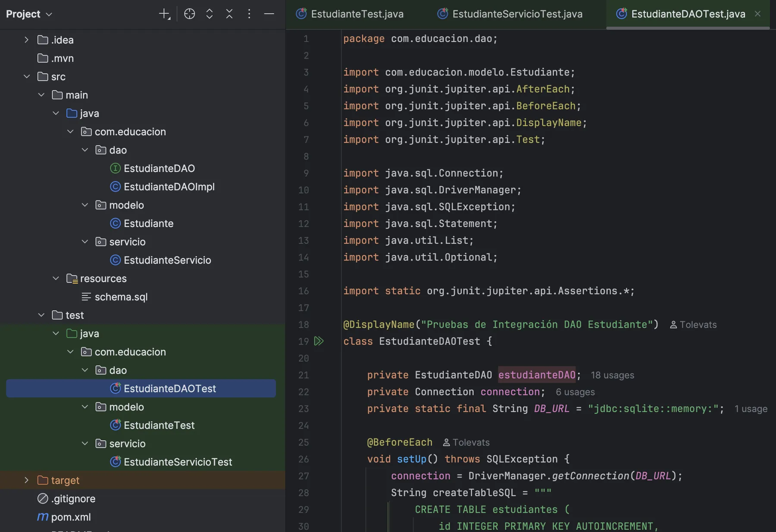Click the setUp method name on line 26
This screenshot has width=776, height=532.
pyautogui.click(x=411, y=459)
